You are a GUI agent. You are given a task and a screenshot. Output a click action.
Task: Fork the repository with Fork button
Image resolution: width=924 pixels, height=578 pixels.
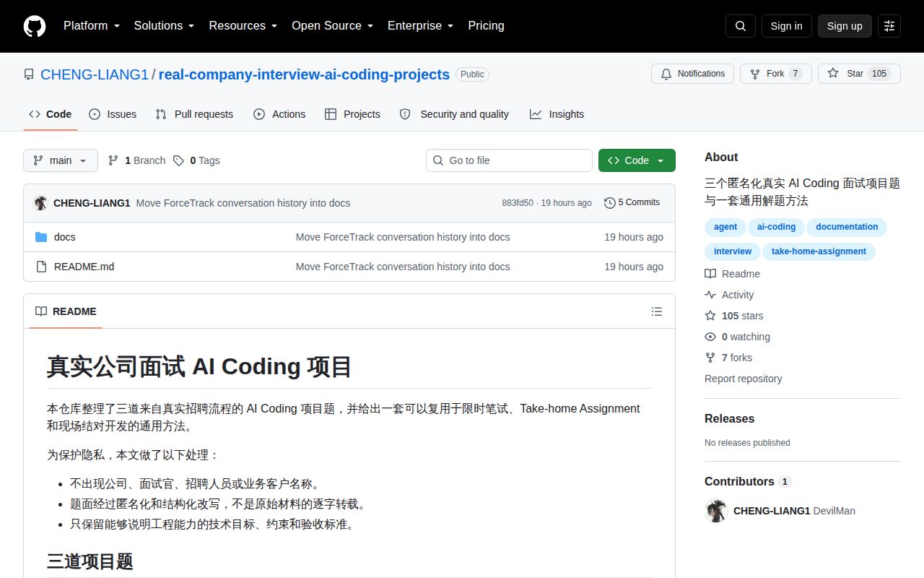click(x=776, y=74)
